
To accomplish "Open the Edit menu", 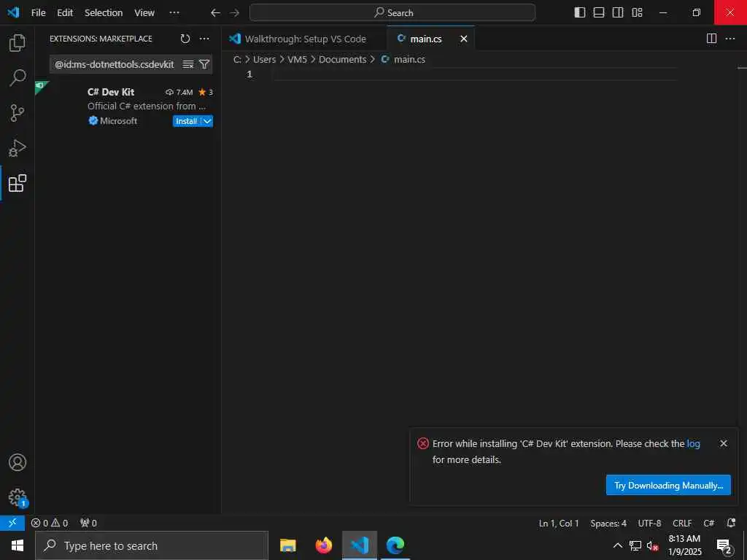I will tap(65, 13).
